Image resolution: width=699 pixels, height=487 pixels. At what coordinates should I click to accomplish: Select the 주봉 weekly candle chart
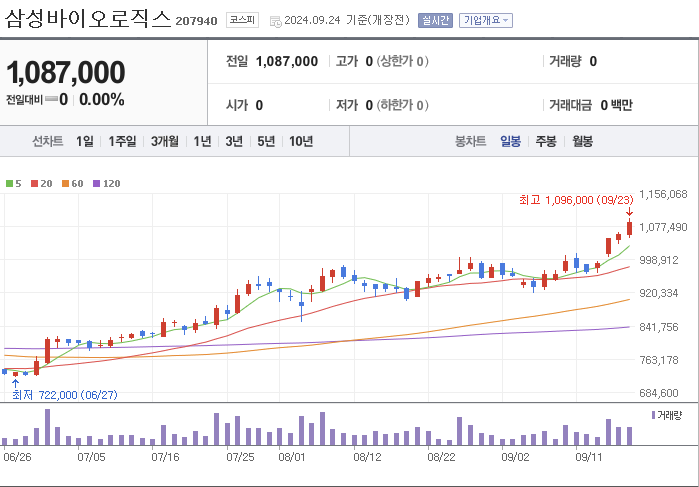pyautogui.click(x=546, y=141)
